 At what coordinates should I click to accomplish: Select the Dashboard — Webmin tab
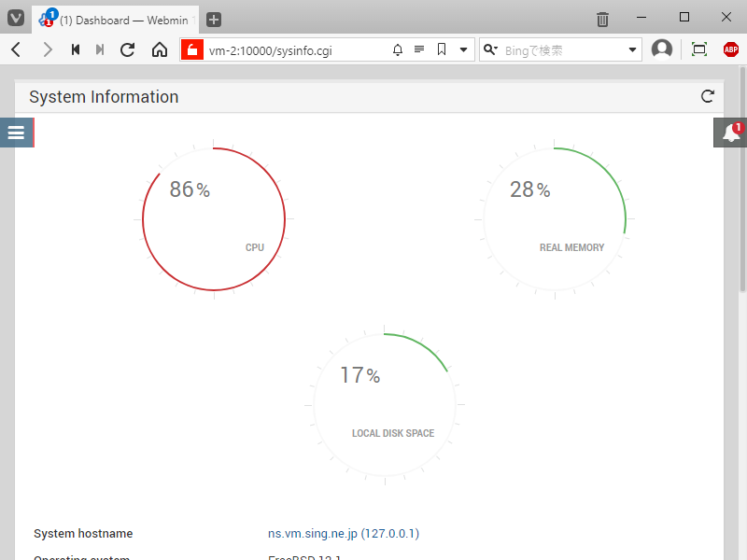pos(116,20)
